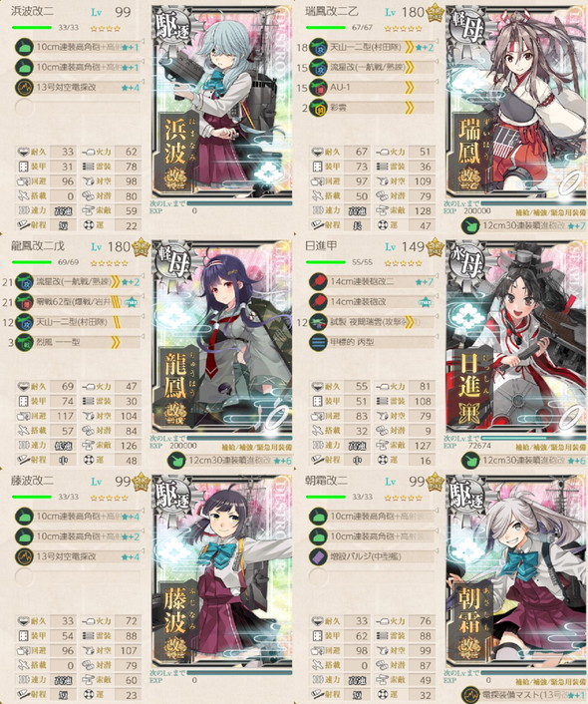The width and height of the screenshot is (588, 704).
Task: Click the torpedo bomber icon beside 天山一二型(村田隊) on 瑞鳳改二乙
Action: click(x=318, y=47)
